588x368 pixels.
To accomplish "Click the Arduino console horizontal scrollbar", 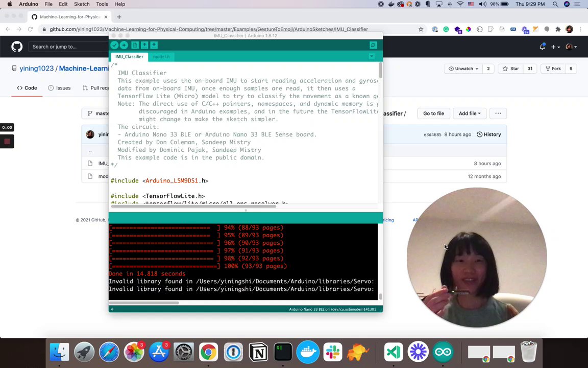I will tap(144, 303).
